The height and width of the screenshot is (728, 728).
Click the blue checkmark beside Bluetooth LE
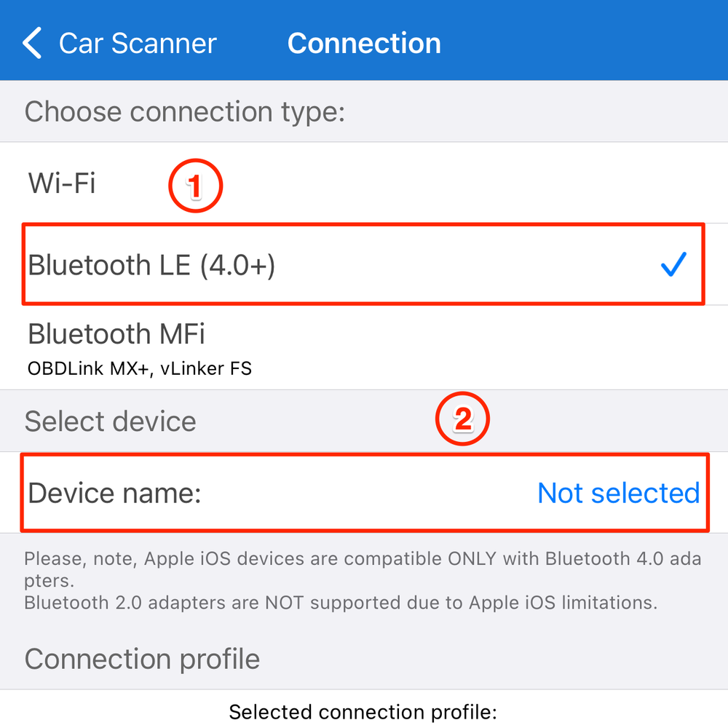[673, 266]
